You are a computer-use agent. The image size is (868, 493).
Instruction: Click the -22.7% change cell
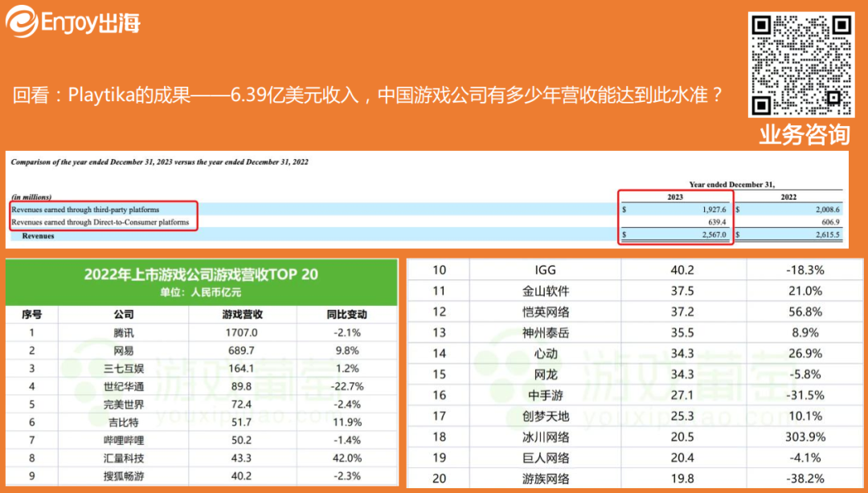346,387
